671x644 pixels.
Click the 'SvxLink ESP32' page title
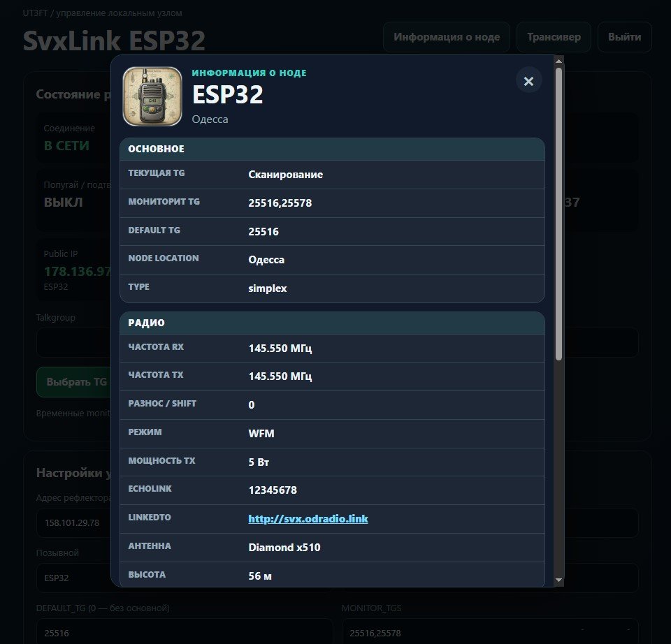(114, 41)
